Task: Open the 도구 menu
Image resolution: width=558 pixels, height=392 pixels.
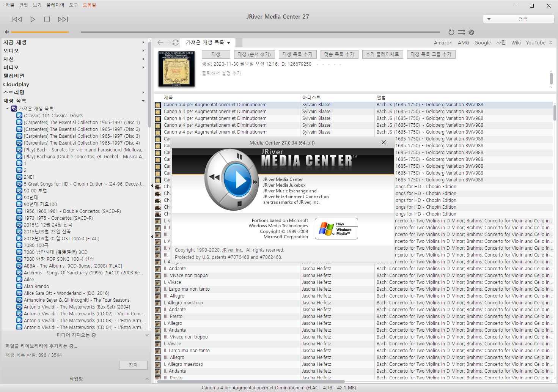Action: (74, 5)
